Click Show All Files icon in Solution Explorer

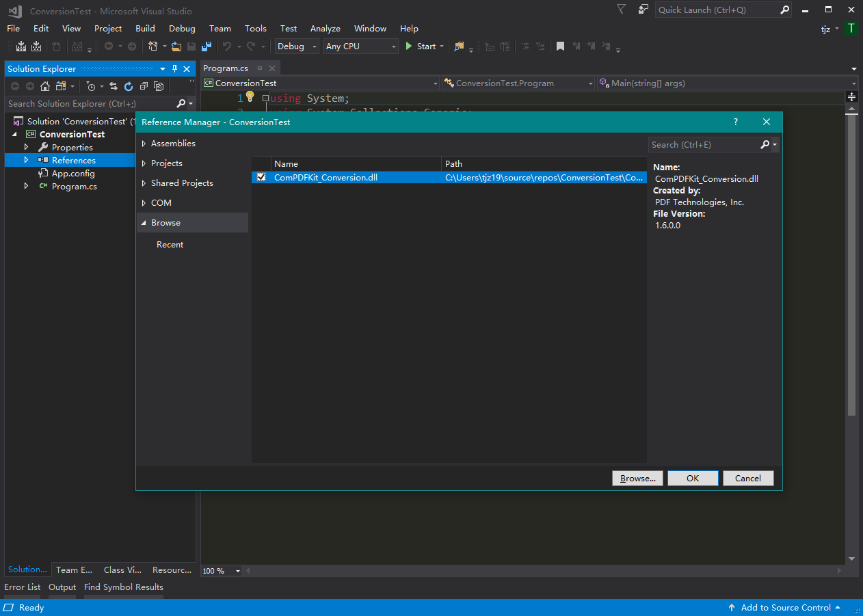point(159,86)
